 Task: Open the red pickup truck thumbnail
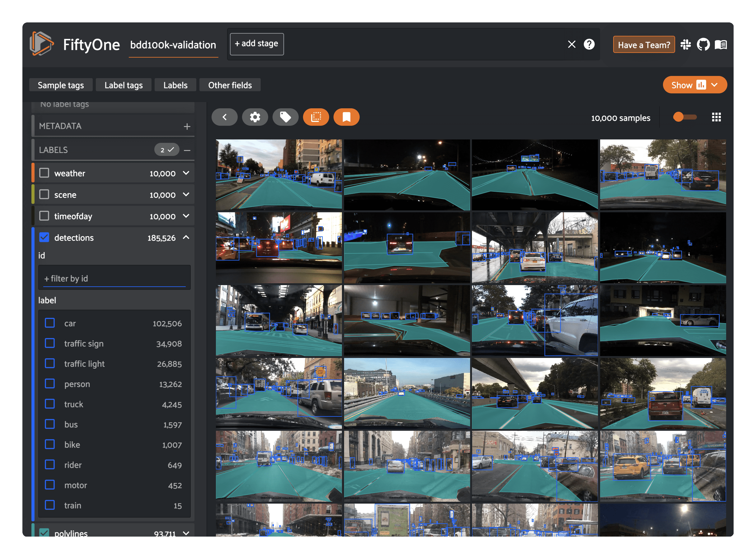pyautogui.click(x=663, y=393)
